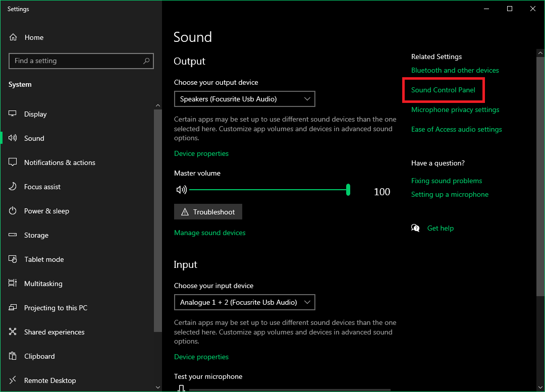This screenshot has height=392, width=545.
Task: Click the Find a setting search box
Action: pyautogui.click(x=76, y=61)
